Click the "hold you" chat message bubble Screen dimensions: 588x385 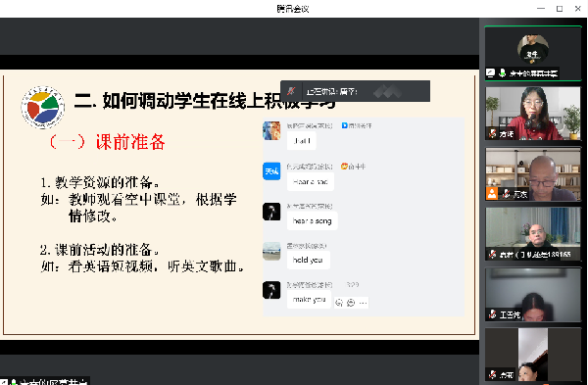click(x=309, y=260)
